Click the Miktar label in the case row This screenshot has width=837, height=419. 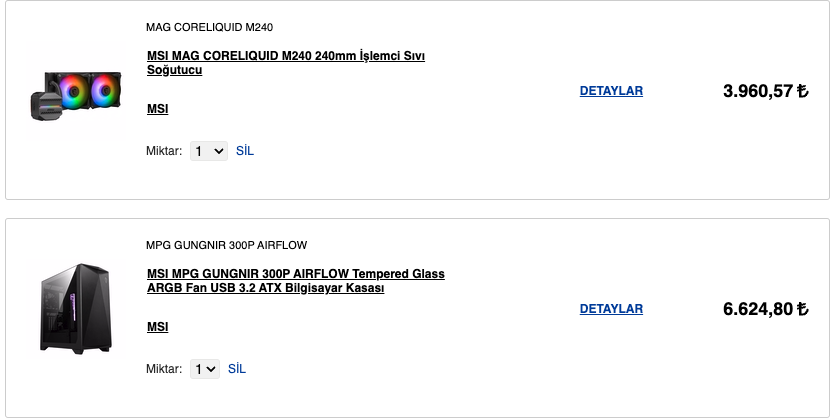point(164,369)
